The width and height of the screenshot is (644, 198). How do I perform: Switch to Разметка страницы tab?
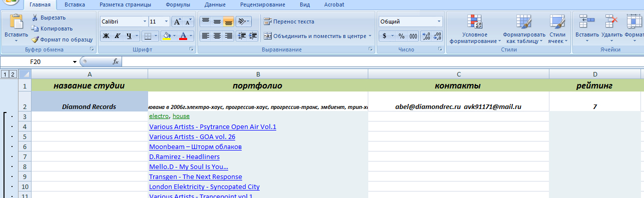[x=125, y=4]
